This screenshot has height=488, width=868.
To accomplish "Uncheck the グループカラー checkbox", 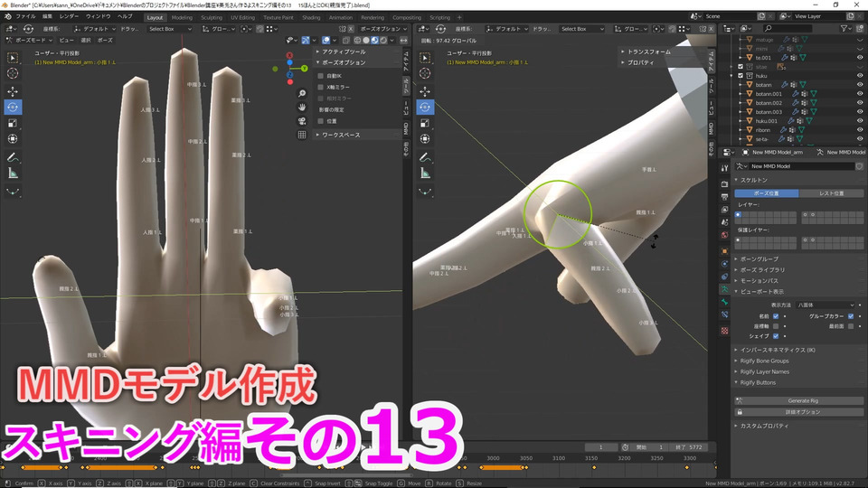I will (x=851, y=316).
